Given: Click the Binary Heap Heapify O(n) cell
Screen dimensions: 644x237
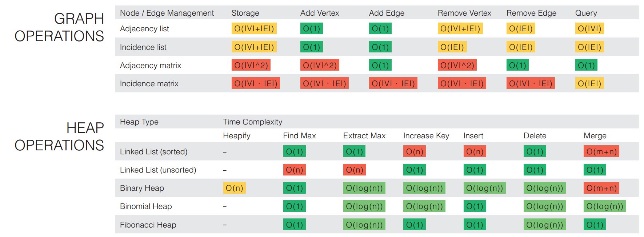Looking at the screenshot, I should click(234, 188).
